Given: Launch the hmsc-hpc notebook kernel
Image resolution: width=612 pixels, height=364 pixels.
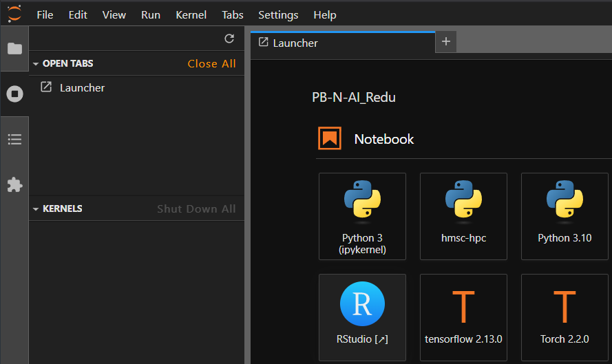Looking at the screenshot, I should click(463, 216).
